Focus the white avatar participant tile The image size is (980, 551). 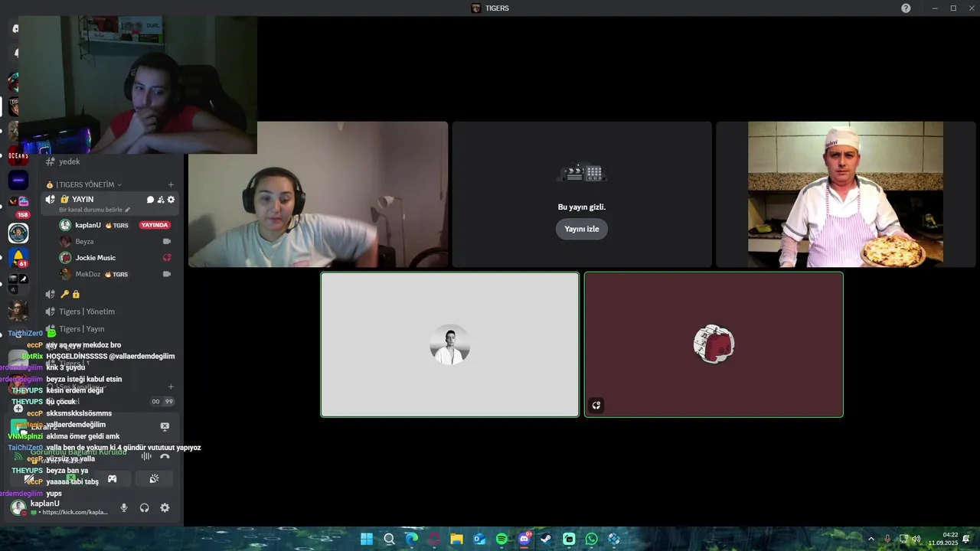(449, 344)
